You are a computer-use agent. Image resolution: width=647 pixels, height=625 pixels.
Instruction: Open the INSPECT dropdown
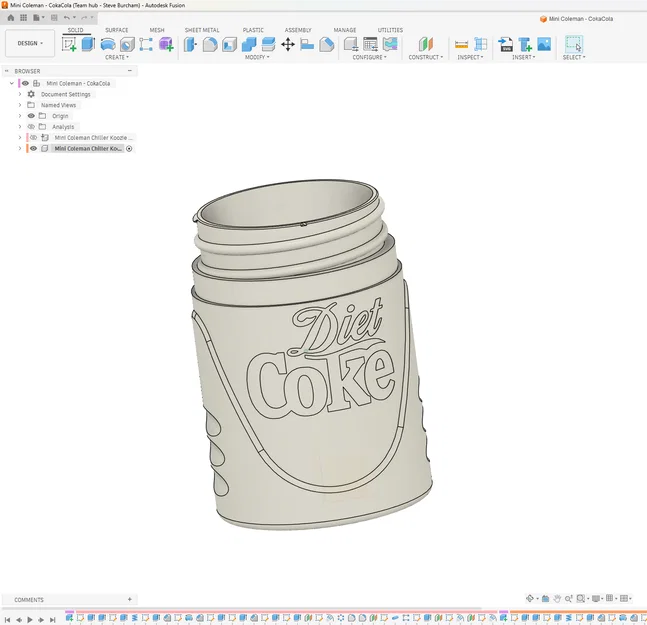tap(470, 57)
